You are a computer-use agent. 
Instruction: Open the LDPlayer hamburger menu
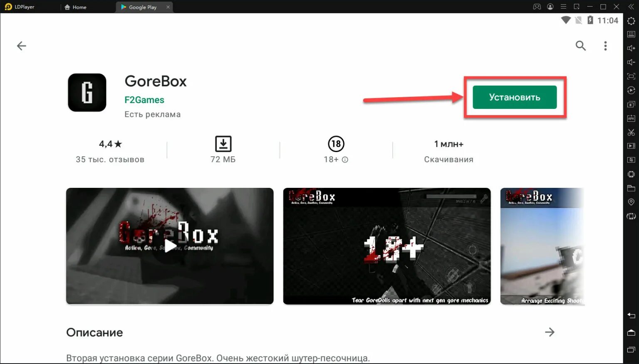click(x=563, y=7)
